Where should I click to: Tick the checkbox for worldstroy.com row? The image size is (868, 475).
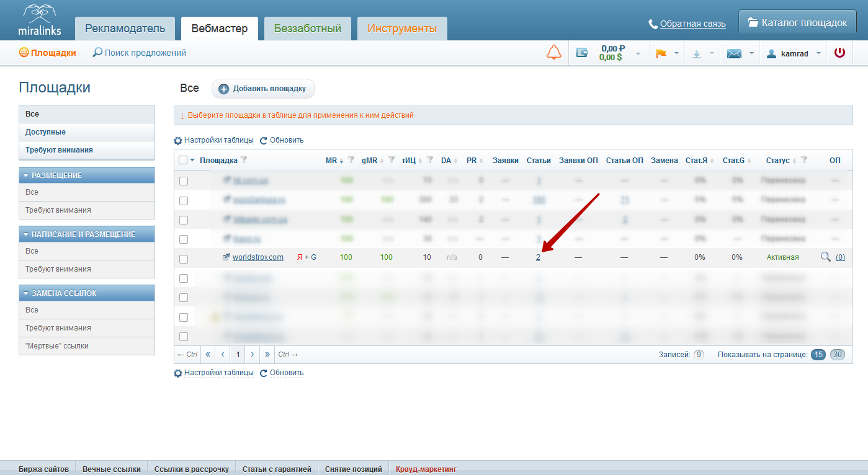pos(184,259)
